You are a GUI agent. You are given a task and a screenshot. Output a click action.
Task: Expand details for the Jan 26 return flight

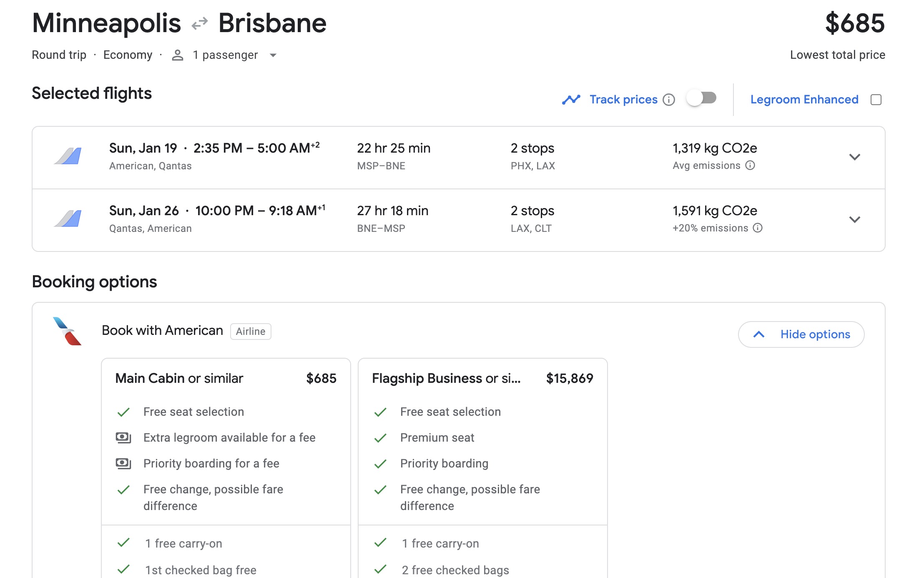coord(855,220)
